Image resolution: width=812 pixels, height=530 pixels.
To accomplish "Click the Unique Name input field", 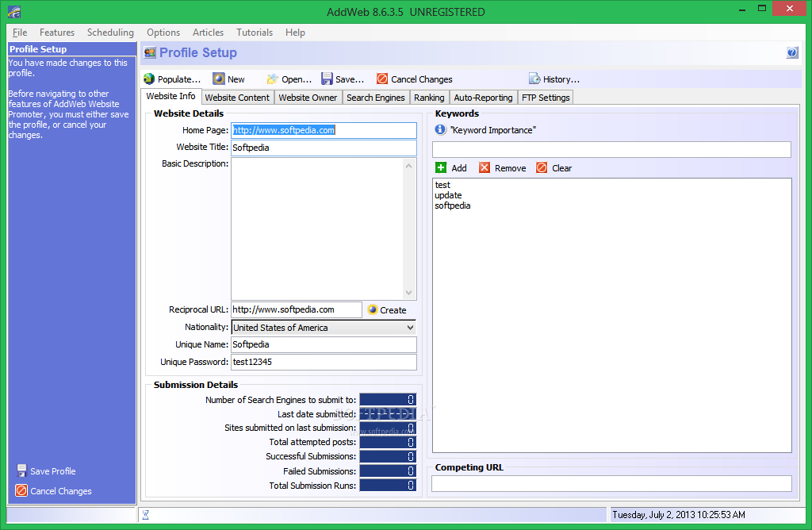I will pyautogui.click(x=324, y=344).
